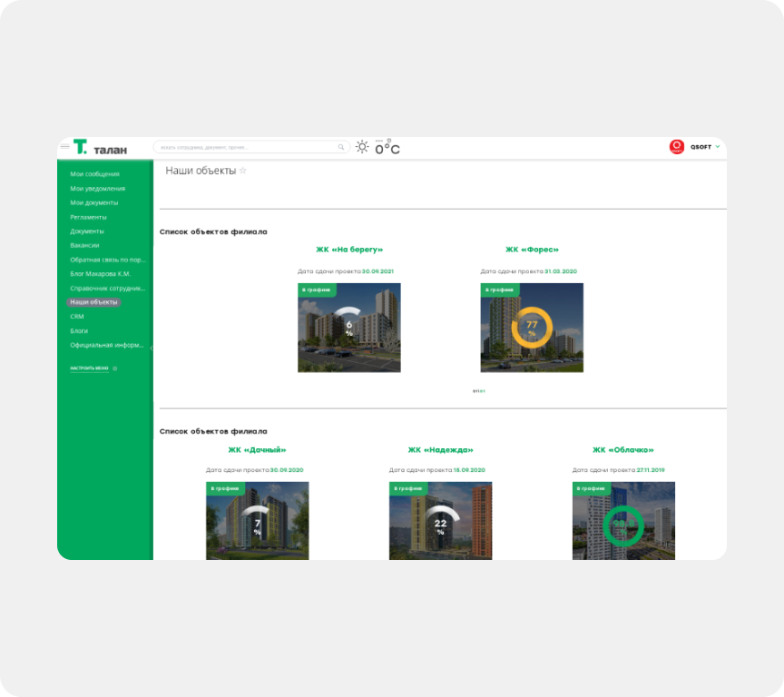Star the Наши объекты page as favorite
This screenshot has width=784, height=697.
click(242, 171)
